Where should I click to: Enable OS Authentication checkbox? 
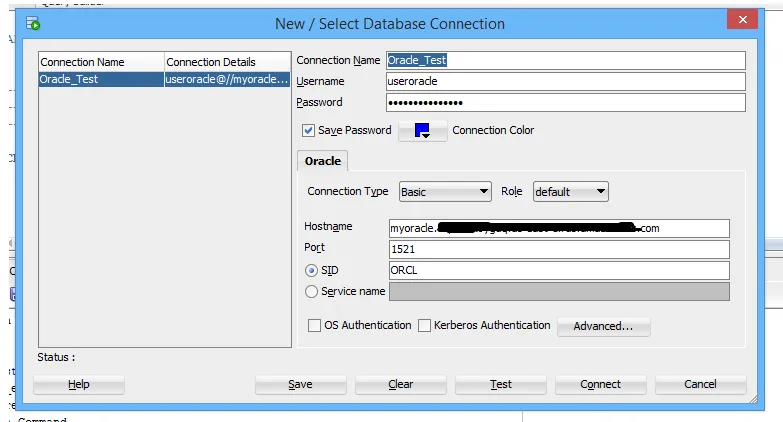pos(314,326)
